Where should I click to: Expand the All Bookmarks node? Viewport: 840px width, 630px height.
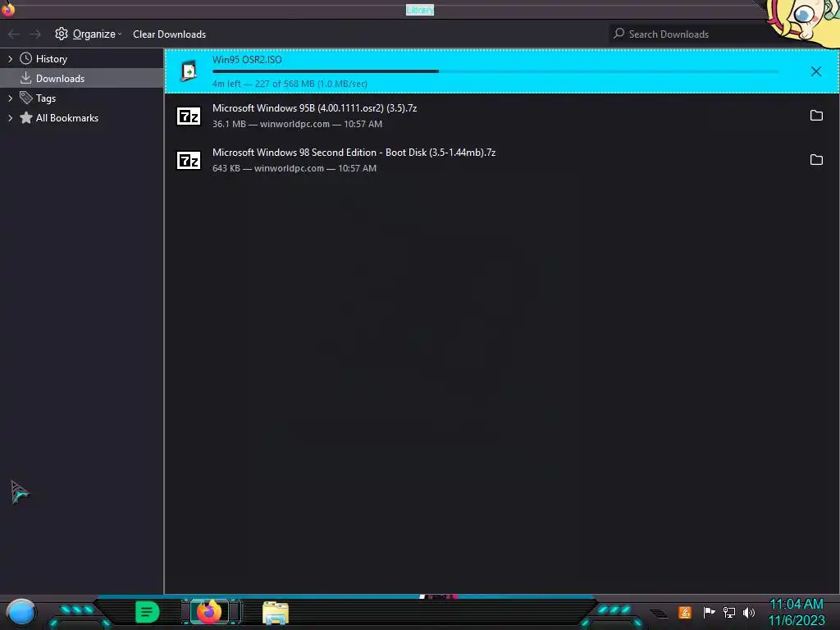click(x=10, y=118)
